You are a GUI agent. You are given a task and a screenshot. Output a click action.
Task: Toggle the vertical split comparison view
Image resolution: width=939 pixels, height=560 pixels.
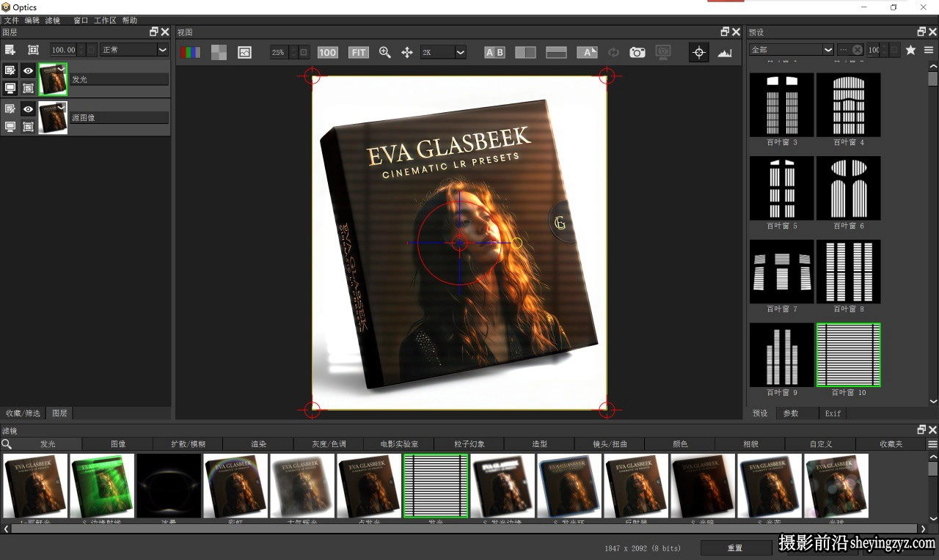click(525, 52)
